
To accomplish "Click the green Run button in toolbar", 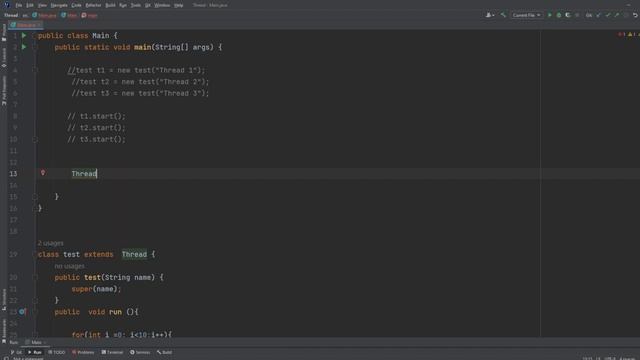I will pyautogui.click(x=549, y=15).
